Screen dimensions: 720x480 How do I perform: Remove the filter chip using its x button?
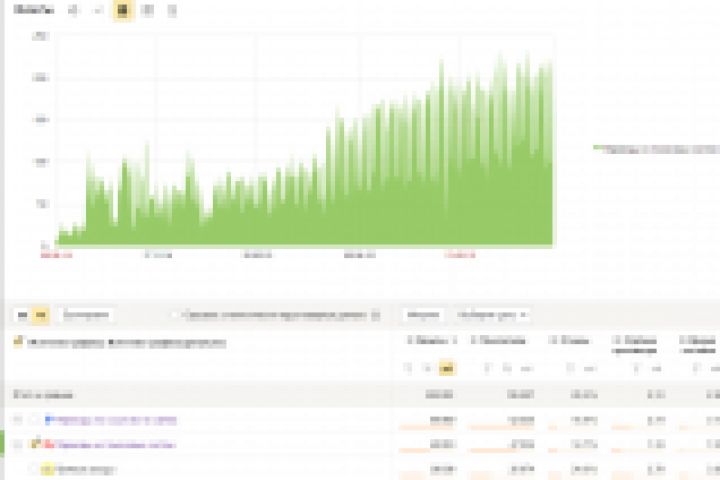pyautogui.click(x=523, y=315)
